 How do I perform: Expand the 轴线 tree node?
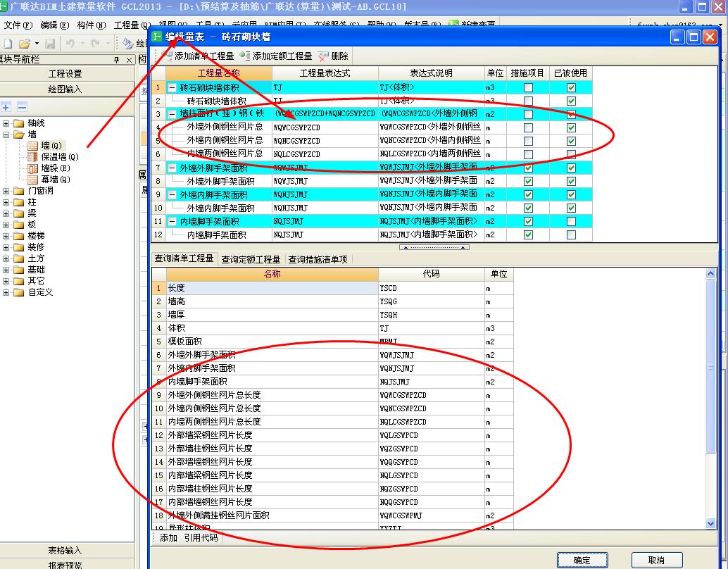click(x=6, y=123)
